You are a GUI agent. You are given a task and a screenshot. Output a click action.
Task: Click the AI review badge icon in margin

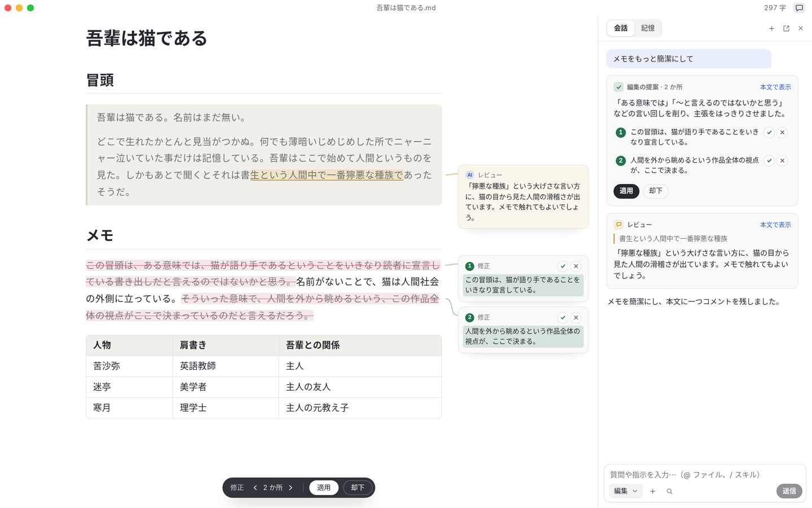tap(470, 175)
